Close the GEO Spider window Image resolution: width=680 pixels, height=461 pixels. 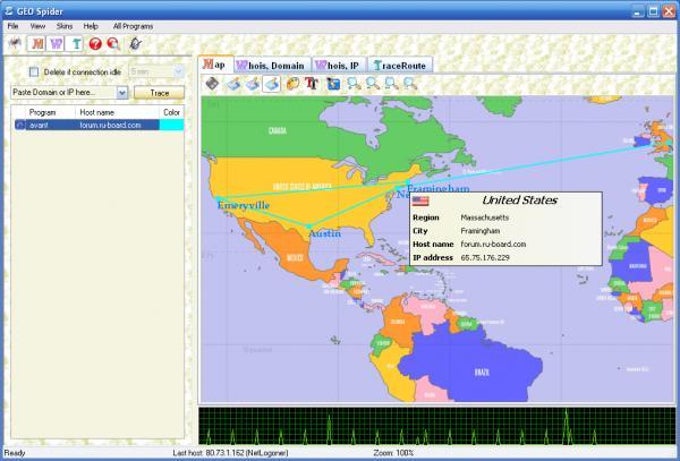(669, 11)
